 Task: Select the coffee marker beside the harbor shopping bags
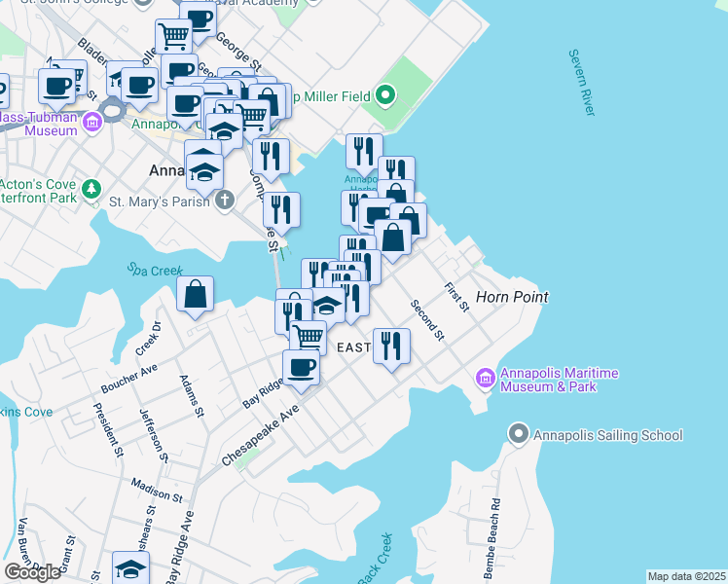[x=376, y=215]
